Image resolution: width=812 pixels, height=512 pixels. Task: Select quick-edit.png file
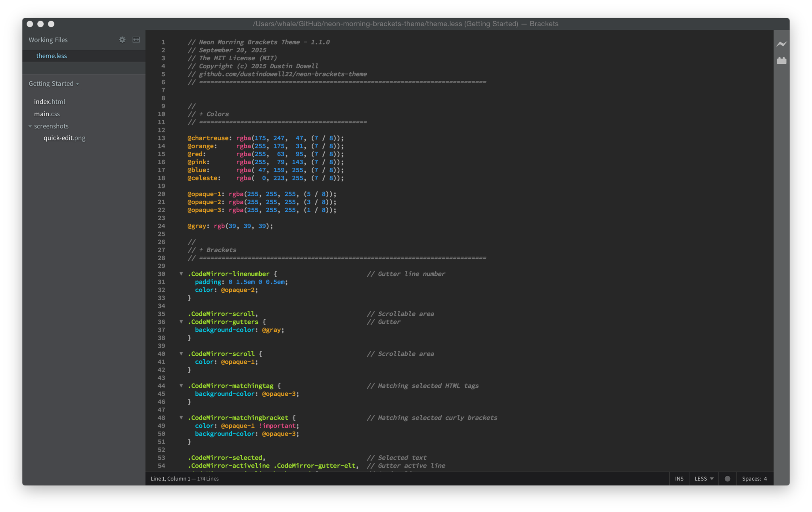pos(65,138)
